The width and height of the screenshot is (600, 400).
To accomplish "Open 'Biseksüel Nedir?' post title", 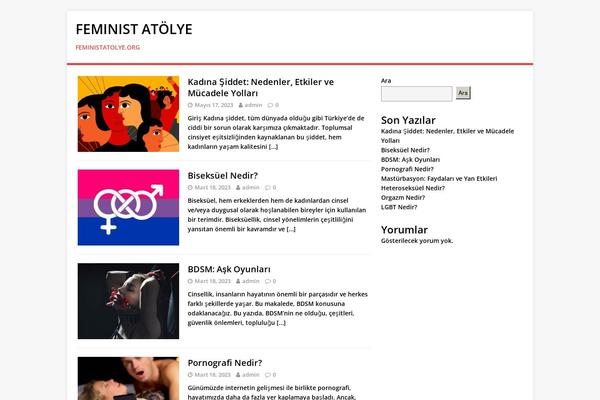I will pos(223,176).
